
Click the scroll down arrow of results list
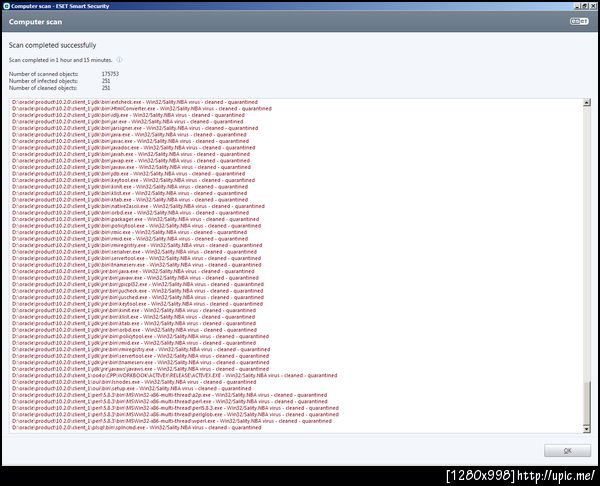pos(587,429)
